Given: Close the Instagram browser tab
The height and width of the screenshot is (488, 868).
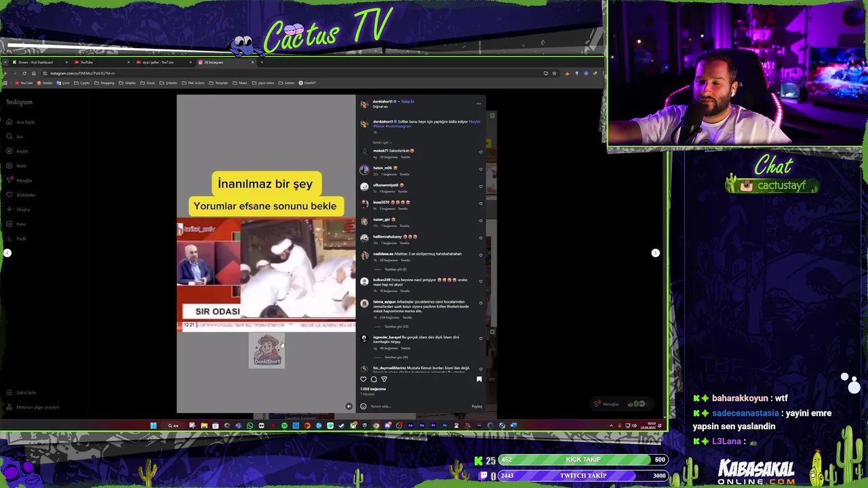Looking at the screenshot, I should point(252,62).
